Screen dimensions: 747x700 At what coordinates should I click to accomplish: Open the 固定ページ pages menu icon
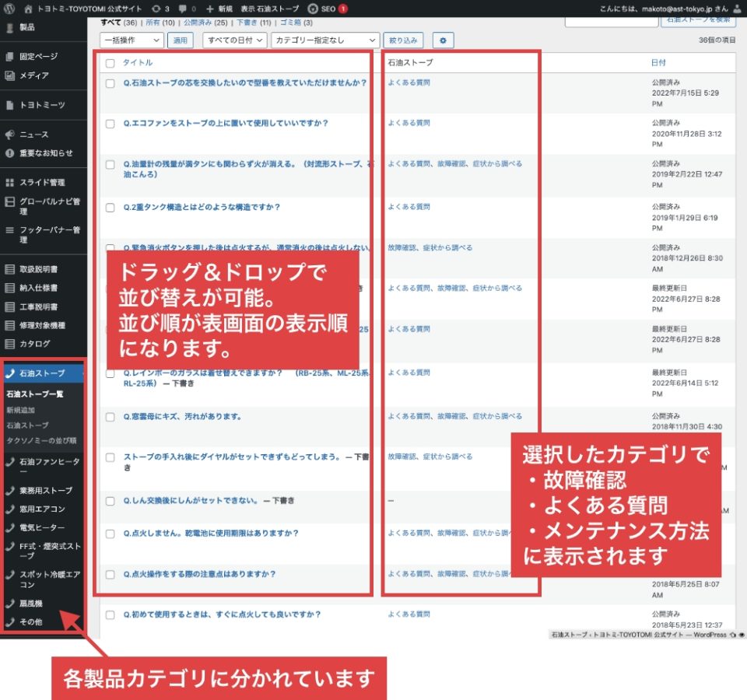(x=9, y=57)
